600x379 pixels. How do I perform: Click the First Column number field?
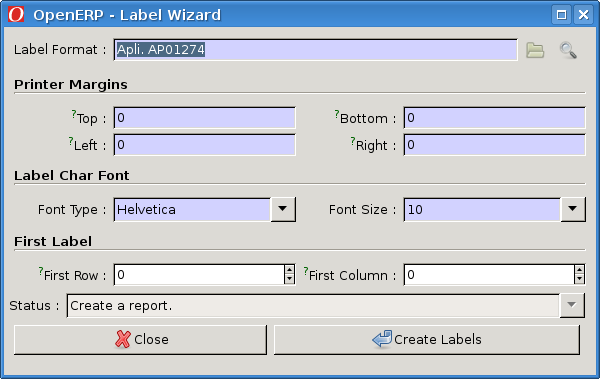[x=489, y=275]
